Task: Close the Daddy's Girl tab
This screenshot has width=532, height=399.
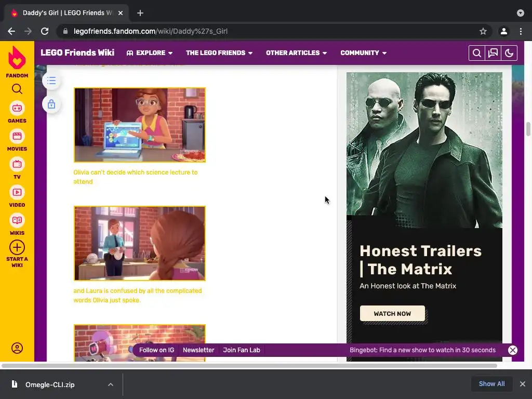Action: (x=121, y=13)
